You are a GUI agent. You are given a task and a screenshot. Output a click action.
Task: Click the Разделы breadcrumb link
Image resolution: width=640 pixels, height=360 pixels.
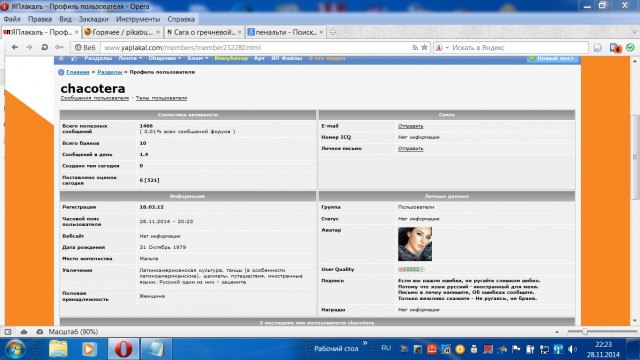coord(109,72)
